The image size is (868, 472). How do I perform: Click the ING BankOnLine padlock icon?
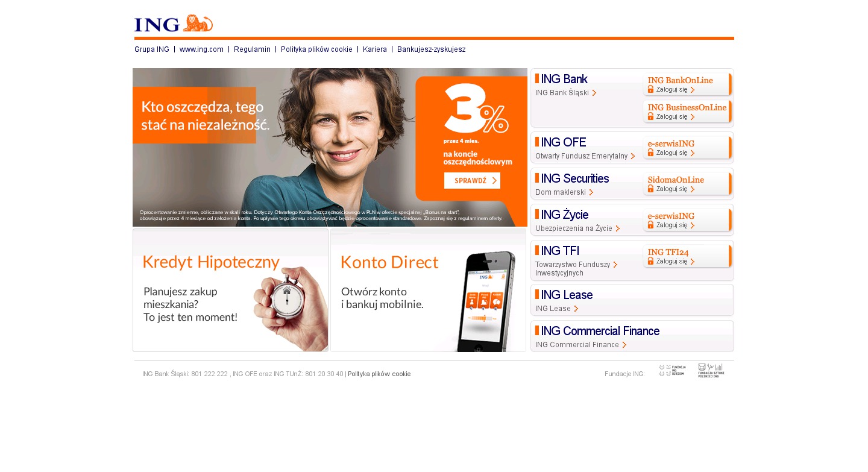click(650, 89)
